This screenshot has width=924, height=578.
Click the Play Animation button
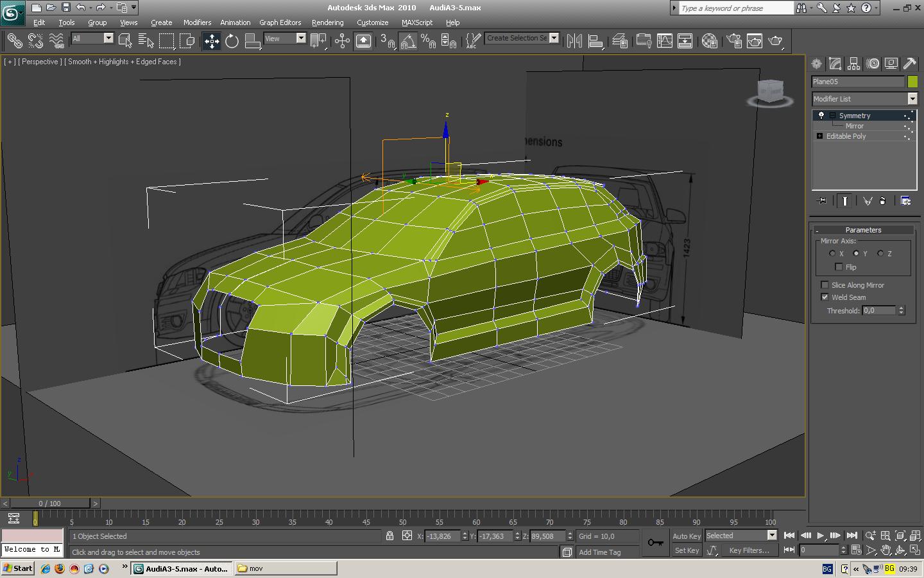(x=821, y=536)
